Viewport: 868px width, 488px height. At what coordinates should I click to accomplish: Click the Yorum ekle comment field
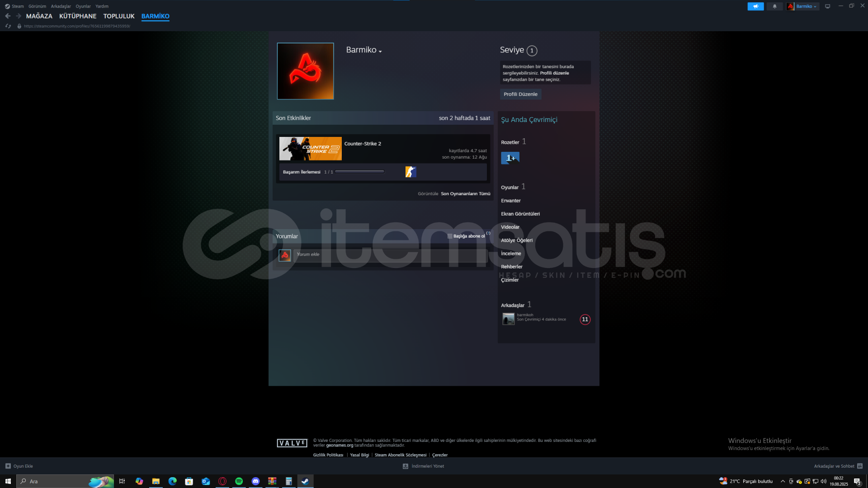click(390, 255)
